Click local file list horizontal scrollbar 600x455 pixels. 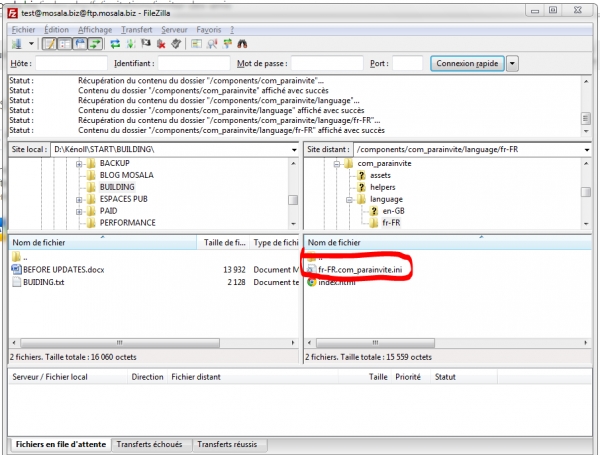point(153,342)
